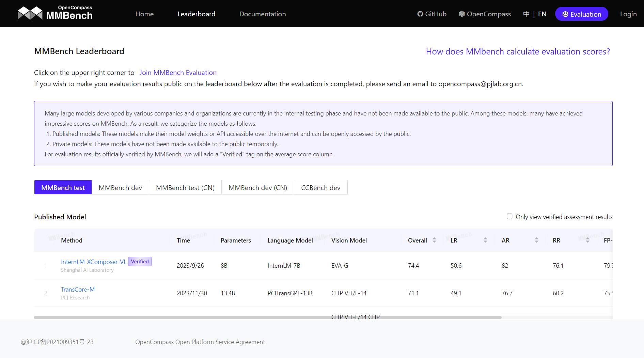Click the OpenCompass icon in navbar

pos(462,14)
